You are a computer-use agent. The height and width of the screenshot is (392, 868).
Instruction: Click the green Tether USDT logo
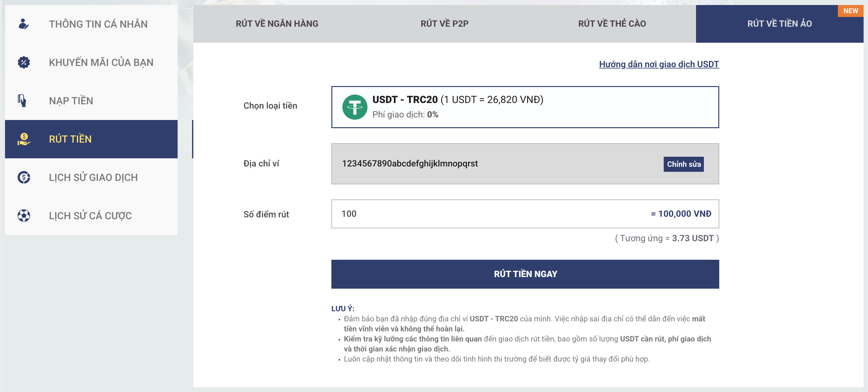point(355,107)
